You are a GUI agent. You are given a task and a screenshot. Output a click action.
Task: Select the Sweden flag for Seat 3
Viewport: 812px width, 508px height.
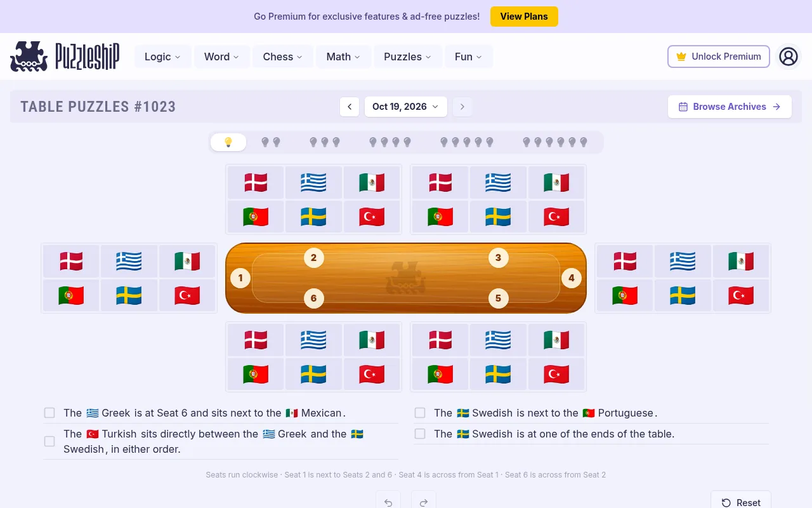[x=498, y=217]
